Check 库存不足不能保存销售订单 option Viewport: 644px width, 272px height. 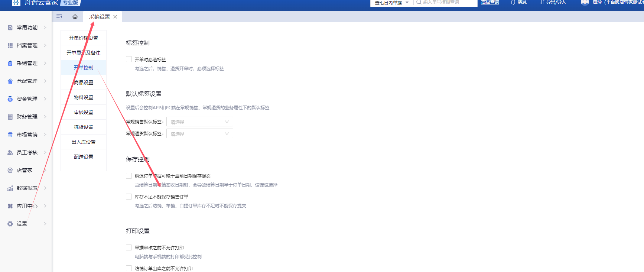click(129, 197)
